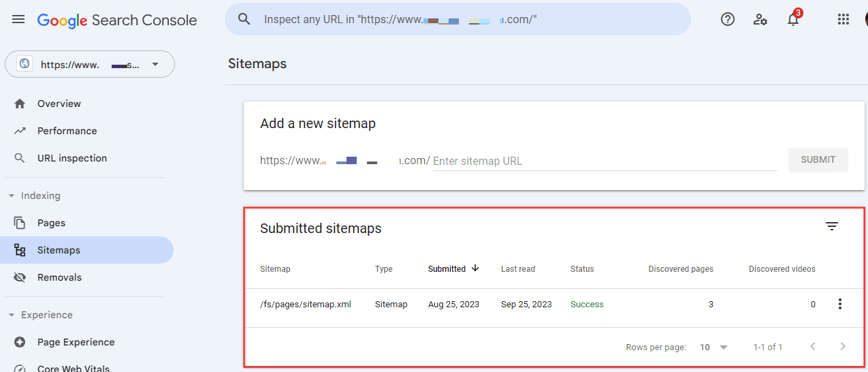Open /fs/pages/sitemap.xml sitemap row
This screenshot has height=372, width=868.
(x=306, y=305)
